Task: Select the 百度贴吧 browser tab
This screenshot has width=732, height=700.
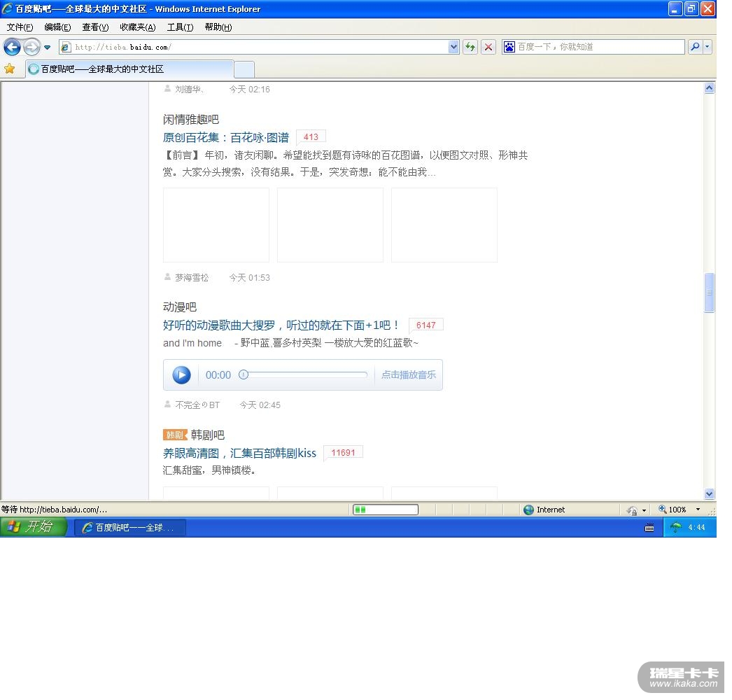Action: click(129, 69)
